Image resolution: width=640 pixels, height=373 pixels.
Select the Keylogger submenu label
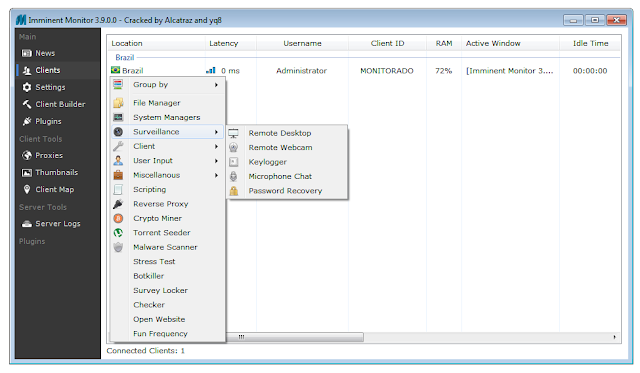pyautogui.click(x=268, y=162)
